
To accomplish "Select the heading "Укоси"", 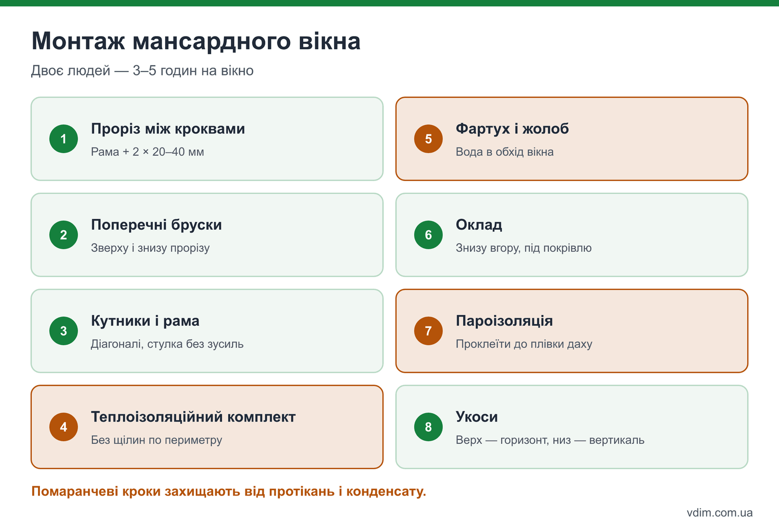I will (477, 417).
